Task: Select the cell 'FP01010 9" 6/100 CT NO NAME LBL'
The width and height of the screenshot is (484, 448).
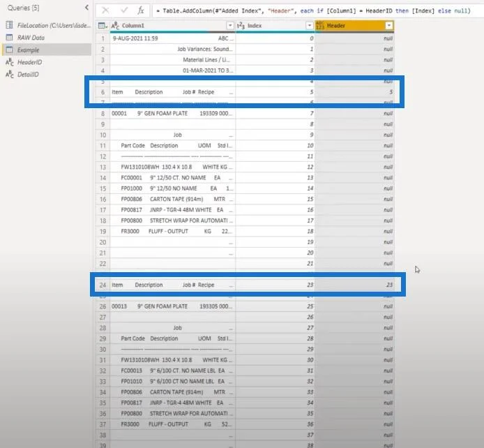Action: click(x=173, y=381)
